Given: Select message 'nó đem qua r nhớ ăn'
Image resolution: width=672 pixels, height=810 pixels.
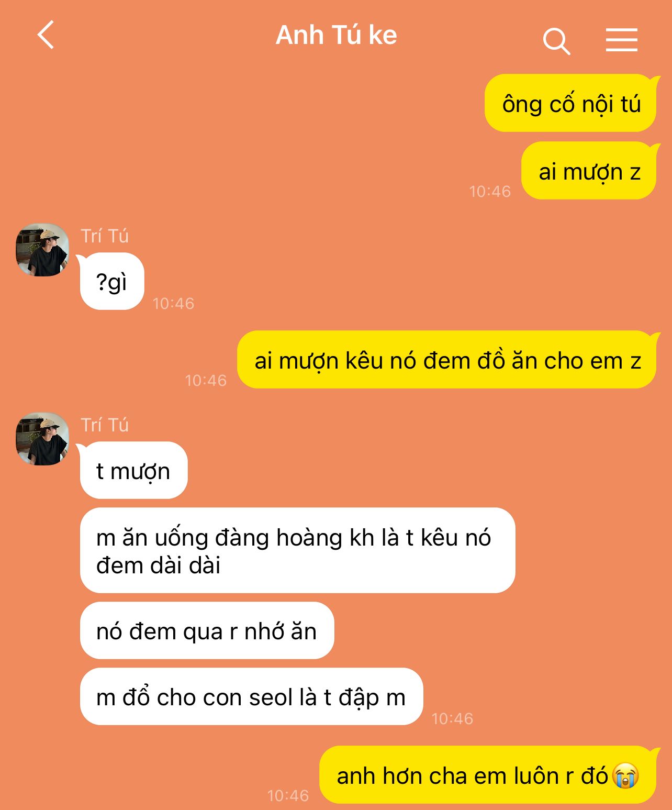Looking at the screenshot, I should pos(207,630).
